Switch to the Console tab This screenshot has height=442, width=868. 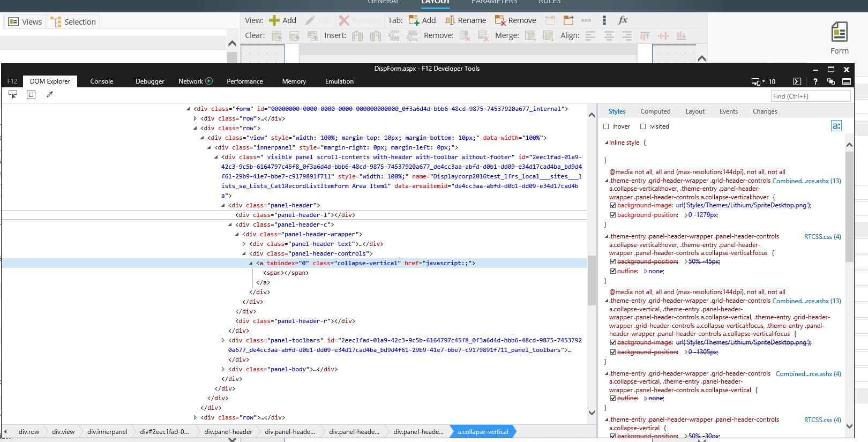pyautogui.click(x=101, y=81)
